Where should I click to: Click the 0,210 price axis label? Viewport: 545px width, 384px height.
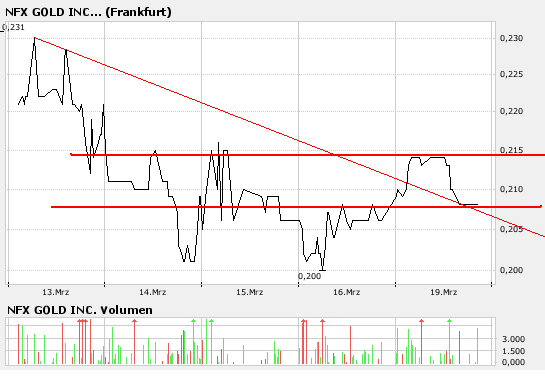[511, 189]
